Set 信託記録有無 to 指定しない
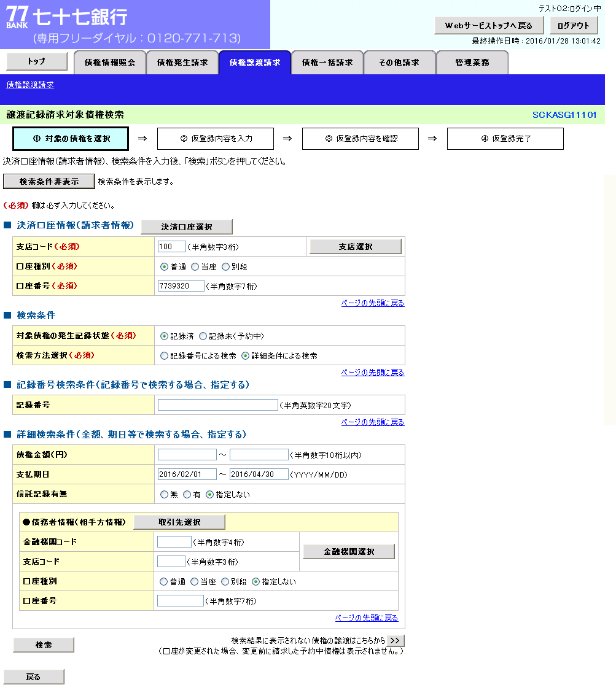 (x=210, y=495)
